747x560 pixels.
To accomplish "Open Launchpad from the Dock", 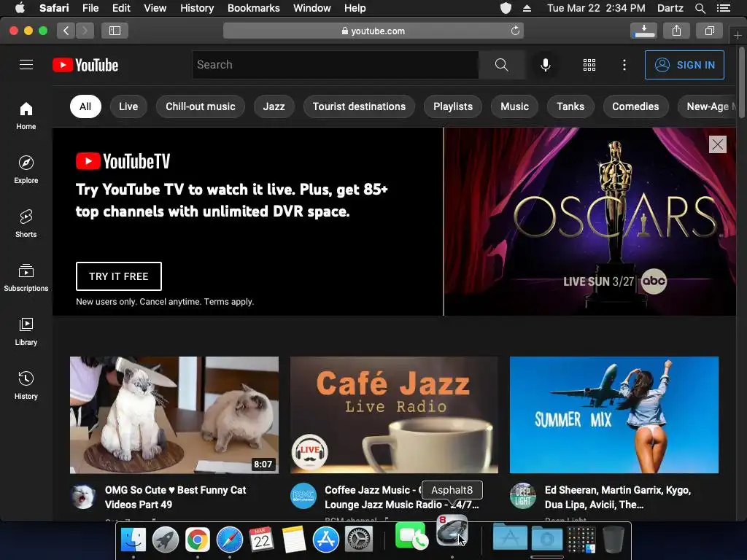I will pos(166,540).
